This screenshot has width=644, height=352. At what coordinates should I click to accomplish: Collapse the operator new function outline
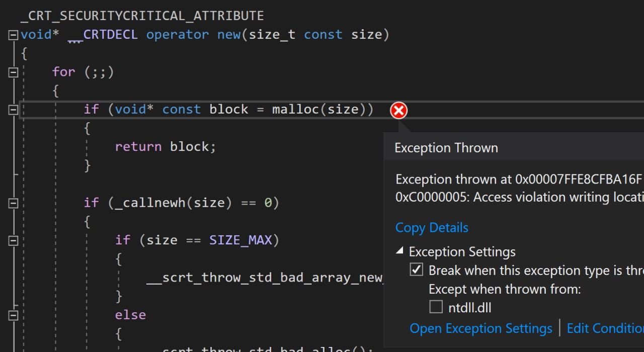tap(14, 35)
